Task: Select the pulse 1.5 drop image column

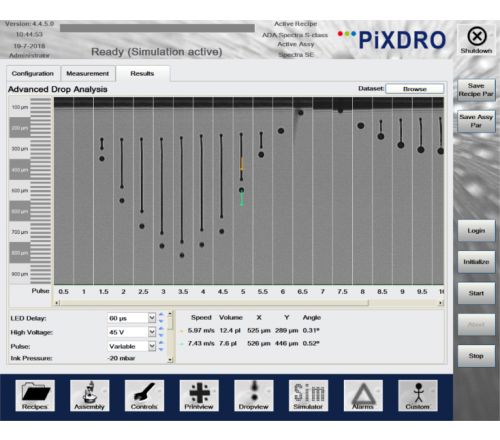Action: pos(103,191)
